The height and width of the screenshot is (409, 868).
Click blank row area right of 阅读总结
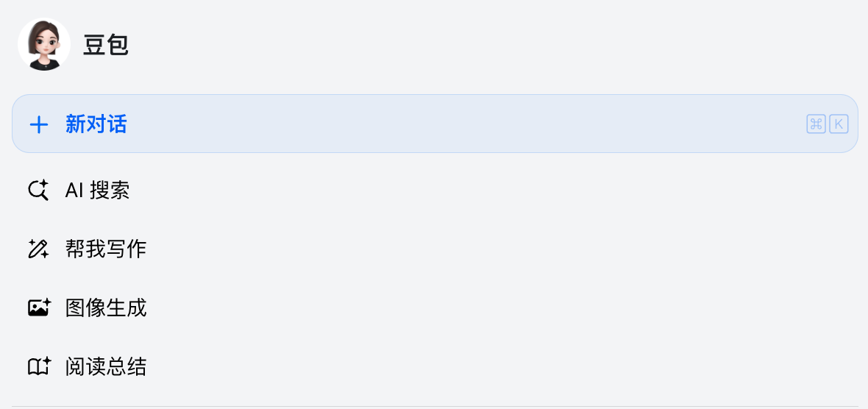[478, 366]
